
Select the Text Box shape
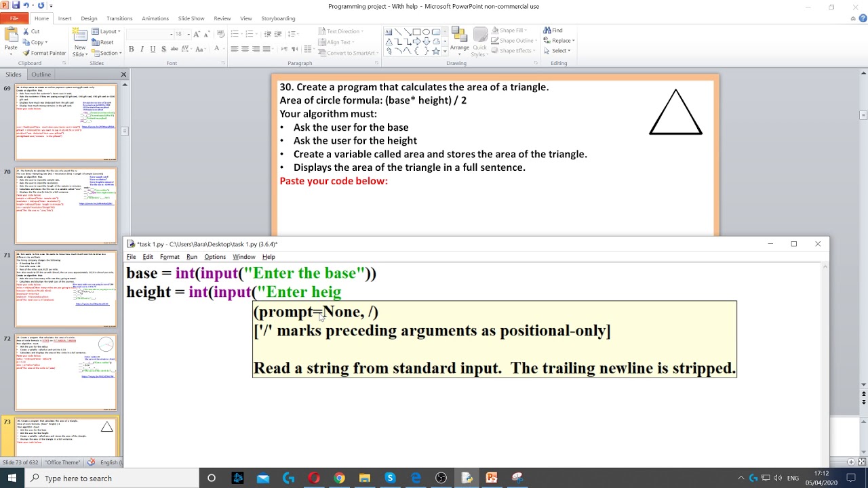389,32
